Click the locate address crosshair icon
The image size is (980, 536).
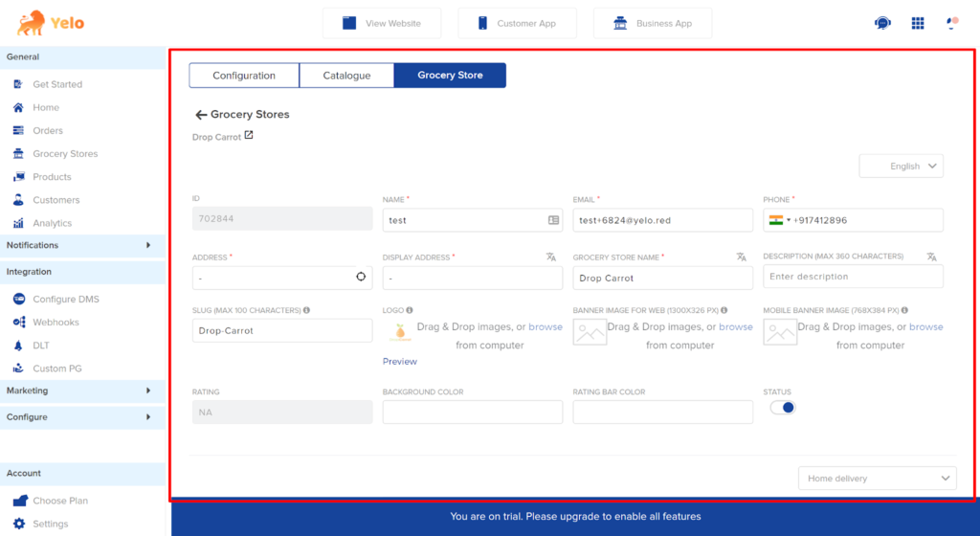361,277
